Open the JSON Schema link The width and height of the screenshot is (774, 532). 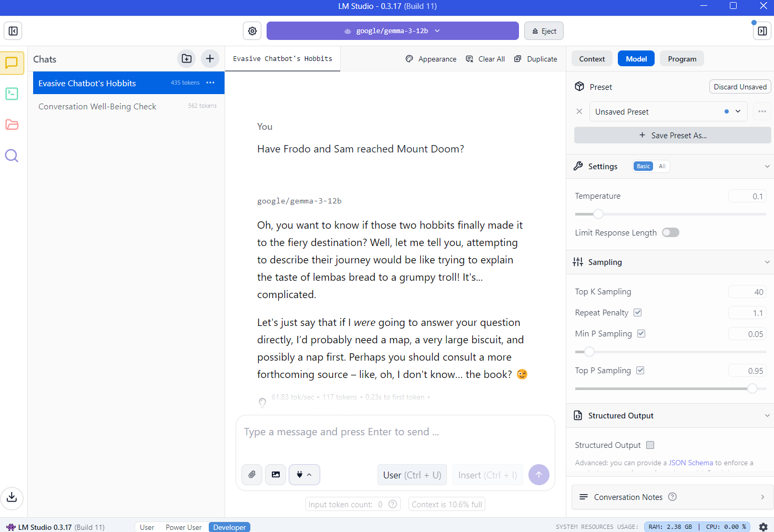[690, 463]
